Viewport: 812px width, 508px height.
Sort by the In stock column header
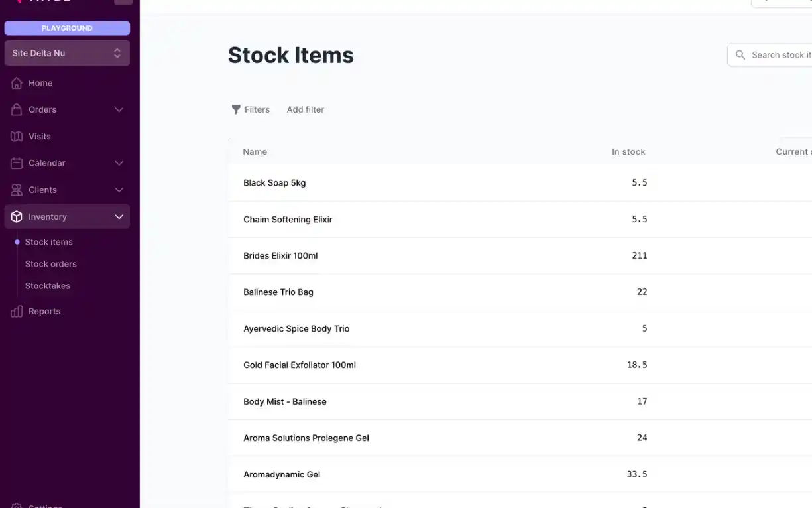click(628, 152)
